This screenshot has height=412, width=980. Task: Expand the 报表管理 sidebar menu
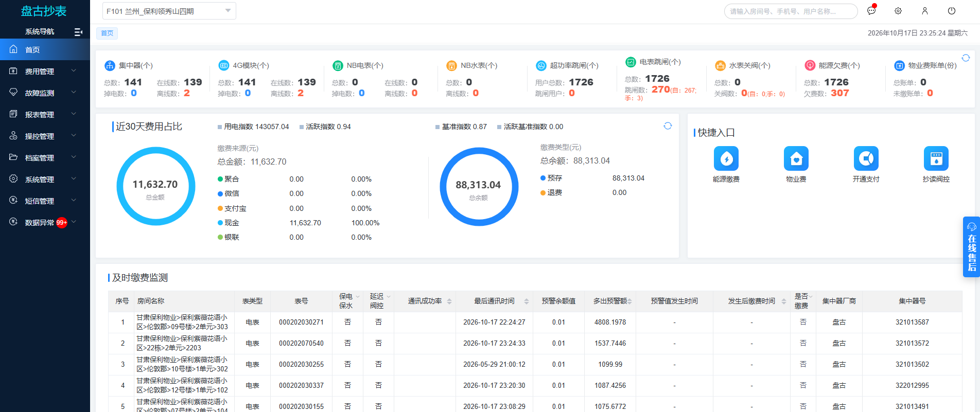point(45,114)
